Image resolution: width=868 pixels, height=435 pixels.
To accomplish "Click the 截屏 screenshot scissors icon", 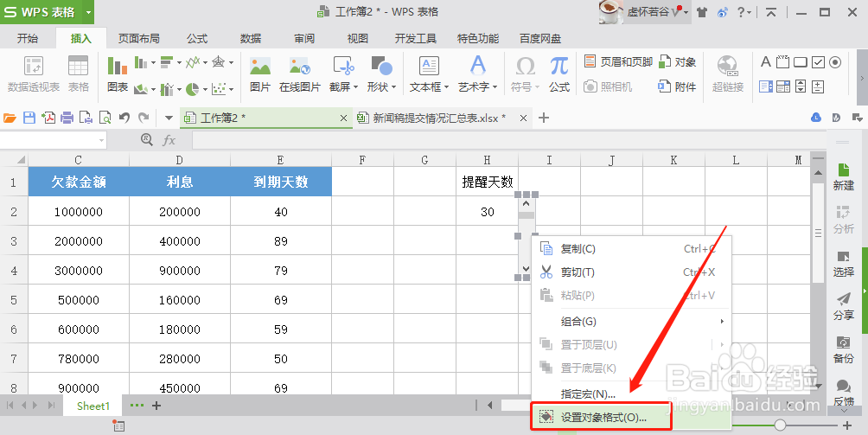I will click(343, 67).
